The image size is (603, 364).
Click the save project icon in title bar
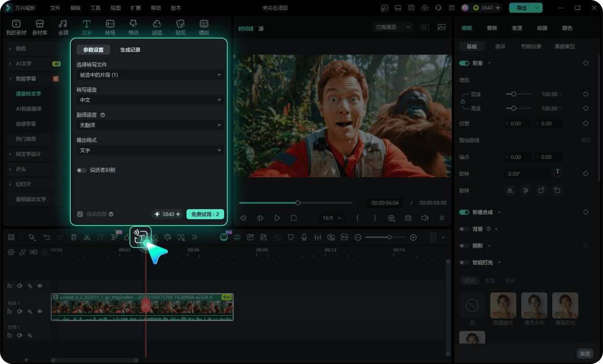tap(411, 8)
